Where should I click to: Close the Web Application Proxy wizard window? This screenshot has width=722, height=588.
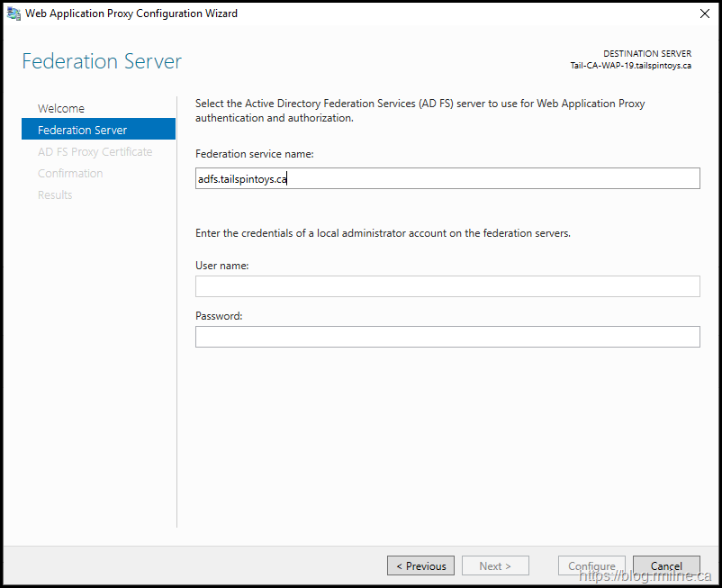703,14
